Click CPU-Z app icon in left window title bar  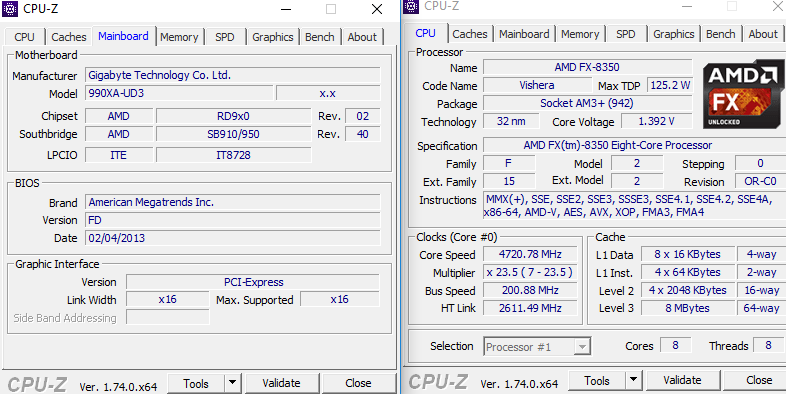(x=10, y=9)
